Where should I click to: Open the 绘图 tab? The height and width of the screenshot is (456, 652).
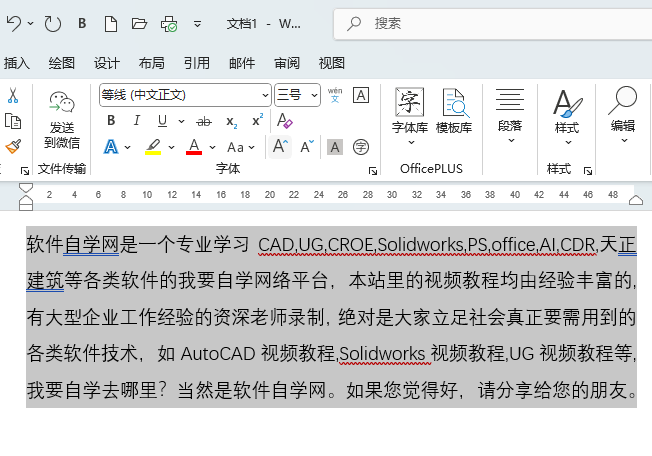(62, 63)
